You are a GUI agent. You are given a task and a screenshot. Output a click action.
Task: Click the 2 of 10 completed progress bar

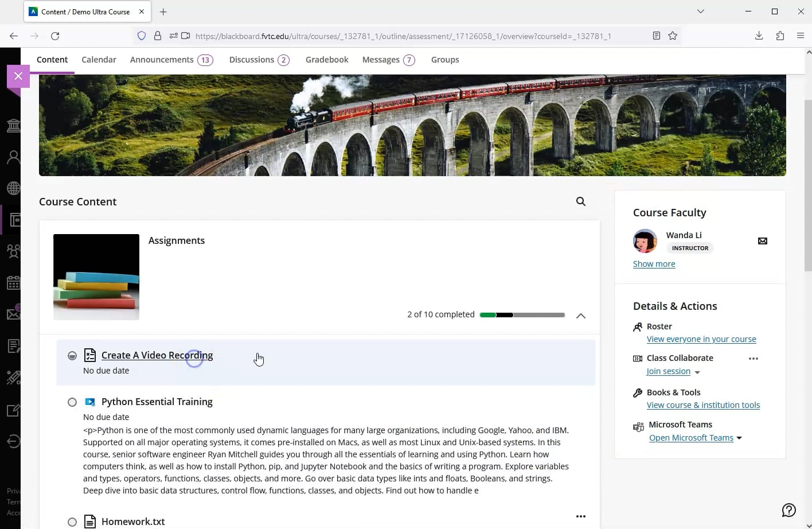522,315
